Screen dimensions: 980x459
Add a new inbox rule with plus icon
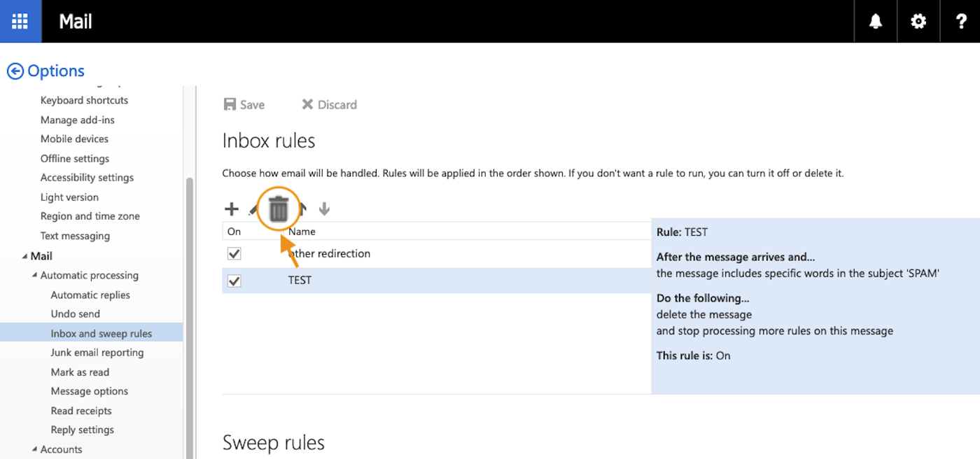pyautogui.click(x=231, y=209)
